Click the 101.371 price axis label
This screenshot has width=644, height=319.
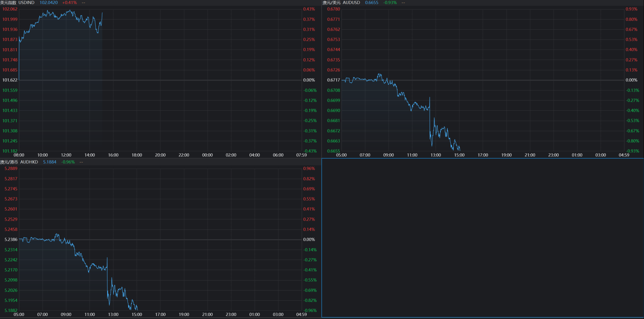[x=10, y=121]
